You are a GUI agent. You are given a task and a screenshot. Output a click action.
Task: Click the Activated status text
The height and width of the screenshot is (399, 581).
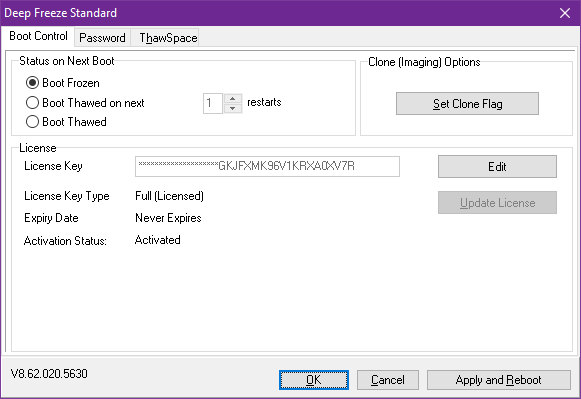157,240
